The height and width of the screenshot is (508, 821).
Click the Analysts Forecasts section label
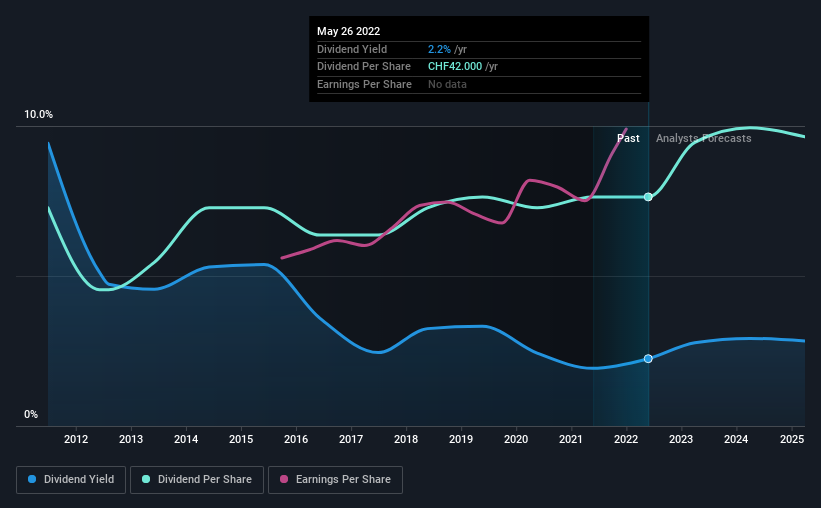click(704, 138)
